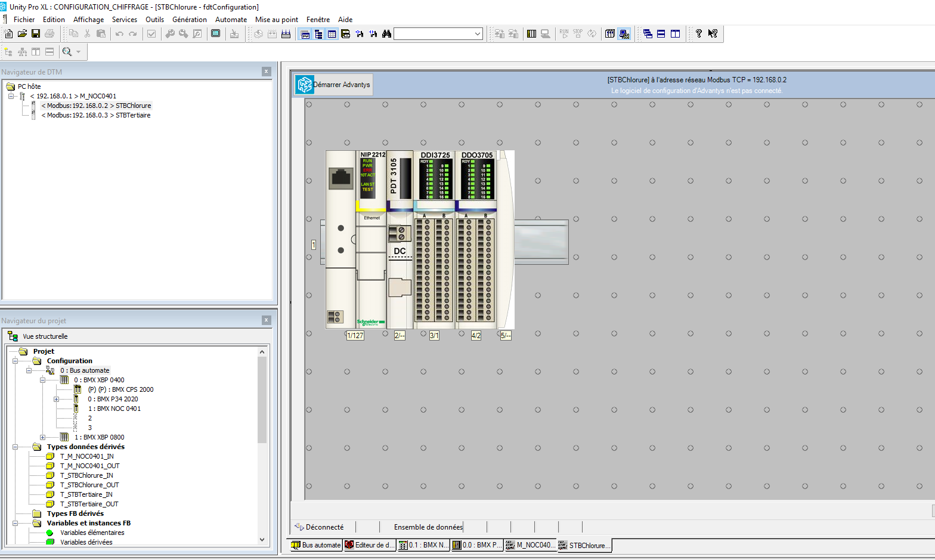Click the magnifier zoom icon in second toolbar
This screenshot has height=560, width=935.
67,52
